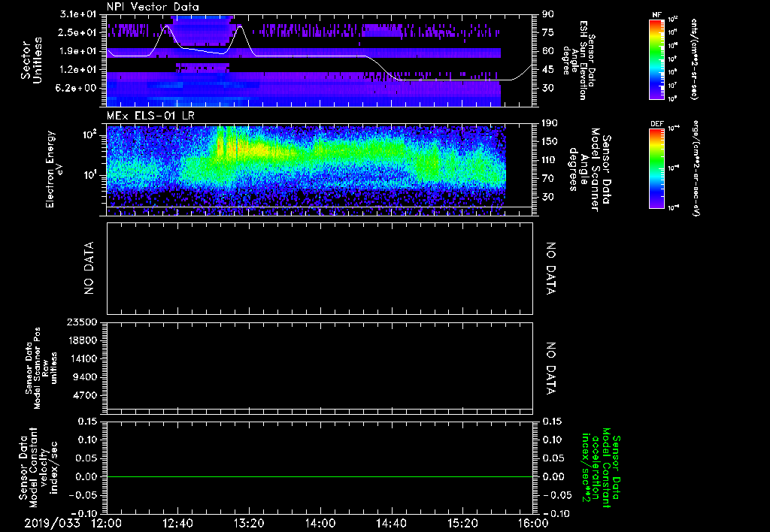Click the "cnts/(cm**2-sr-sec)" units label
The height and width of the screenshot is (532, 770).
[x=694, y=59]
